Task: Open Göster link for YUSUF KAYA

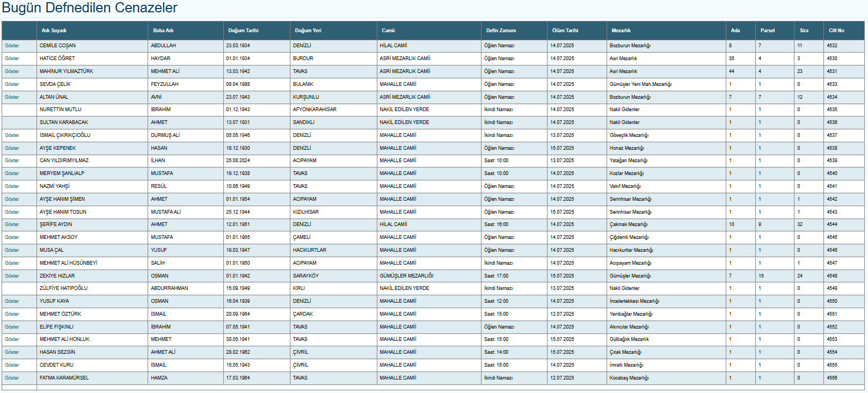Action: (12, 301)
